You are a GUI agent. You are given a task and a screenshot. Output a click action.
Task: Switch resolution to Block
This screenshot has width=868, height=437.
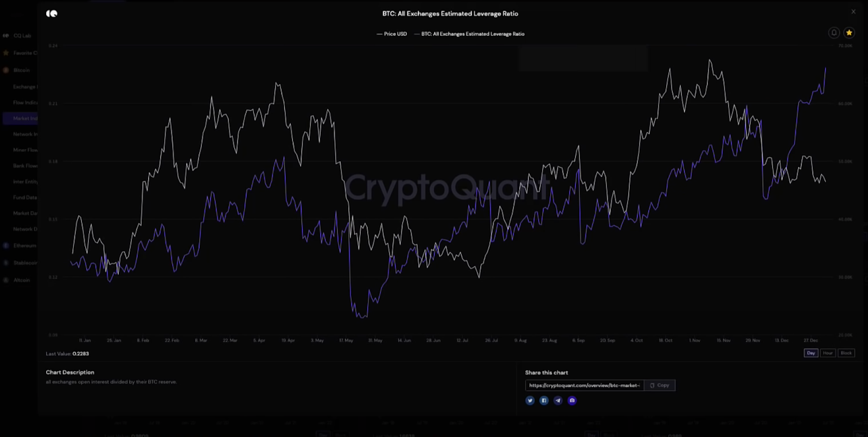click(x=846, y=353)
